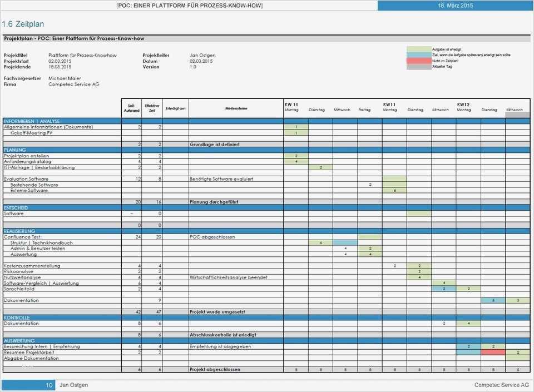The width and height of the screenshot is (534, 392).
Task: Click the blue 'Ziel, wann die Aufgabe' legend swatch
Action: (418, 55)
